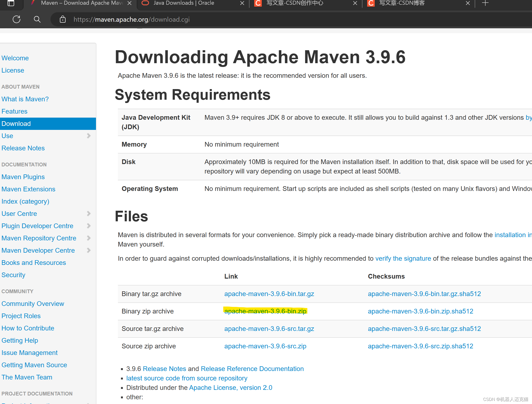Download highlighted apache-maven-3.9.6-bin.zip
Viewport: 532px width, 404px height.
point(265,311)
